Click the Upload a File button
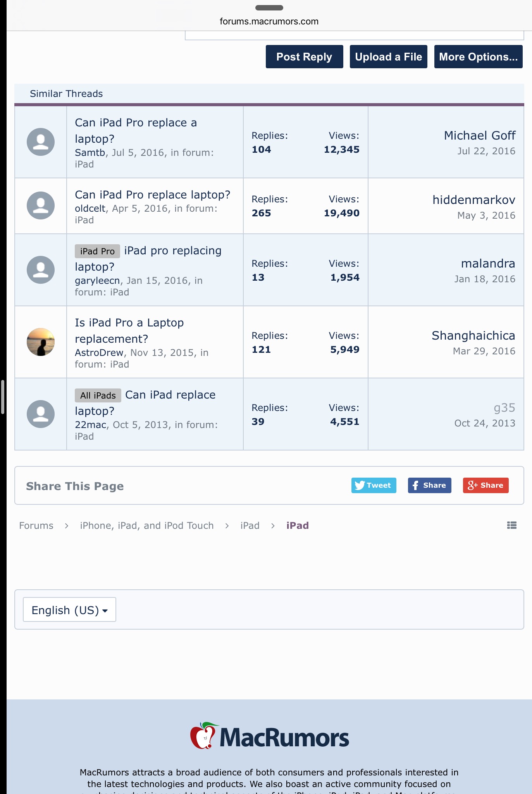This screenshot has height=794, width=532. [x=388, y=57]
